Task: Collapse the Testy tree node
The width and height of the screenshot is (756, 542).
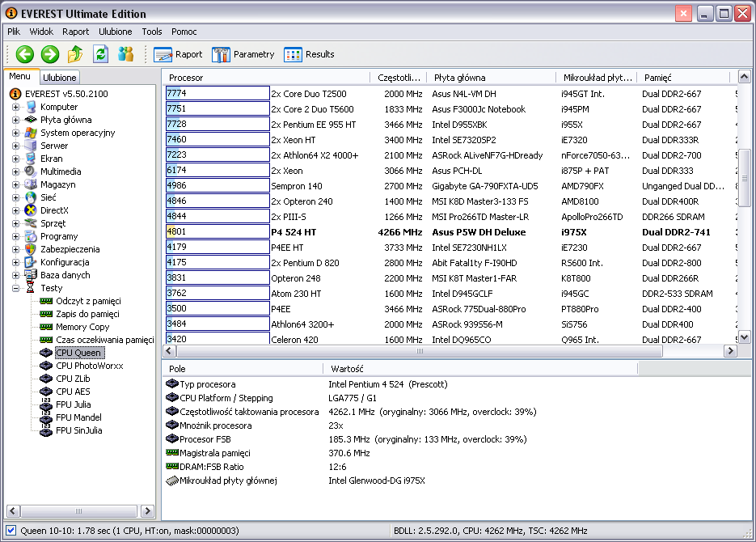Action: tap(15, 288)
